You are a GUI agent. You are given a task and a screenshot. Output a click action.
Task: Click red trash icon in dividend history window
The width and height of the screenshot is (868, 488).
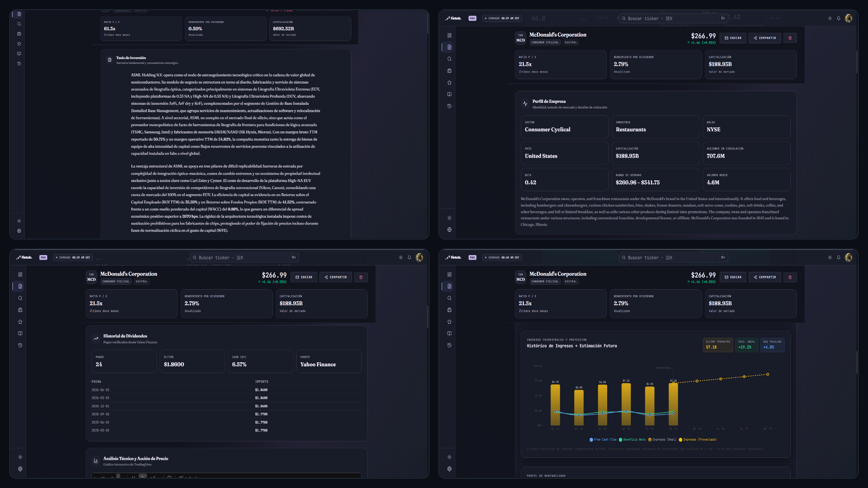point(361,277)
